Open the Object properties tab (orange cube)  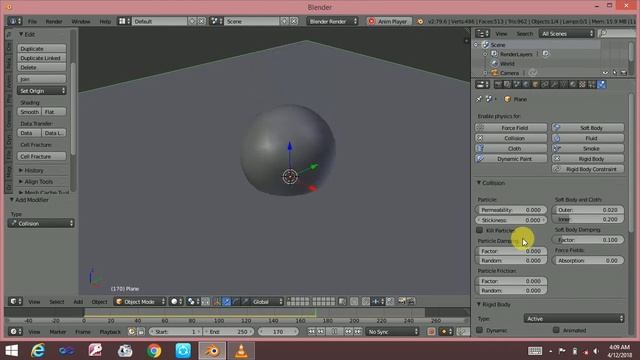535,84
